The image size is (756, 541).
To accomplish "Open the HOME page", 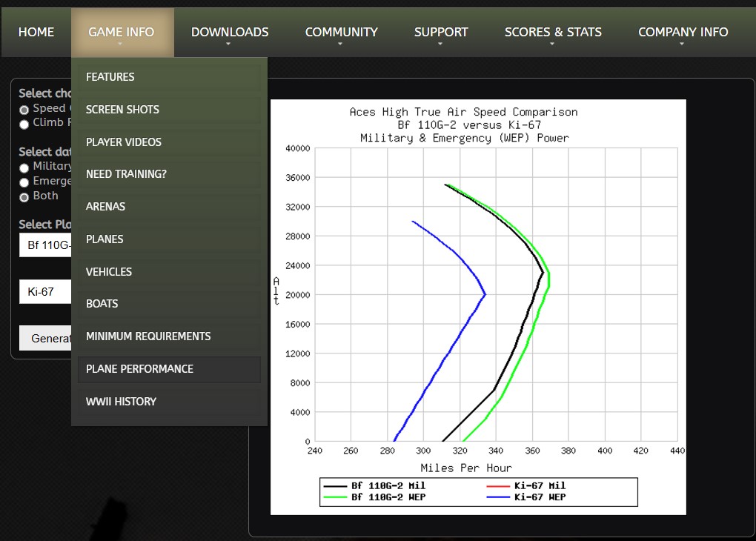I will pos(36,32).
